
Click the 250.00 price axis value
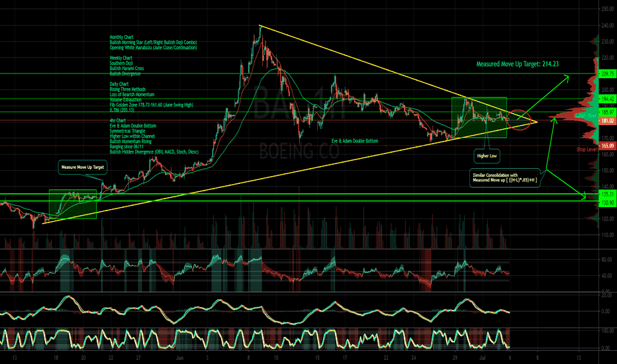pyautogui.click(x=608, y=9)
